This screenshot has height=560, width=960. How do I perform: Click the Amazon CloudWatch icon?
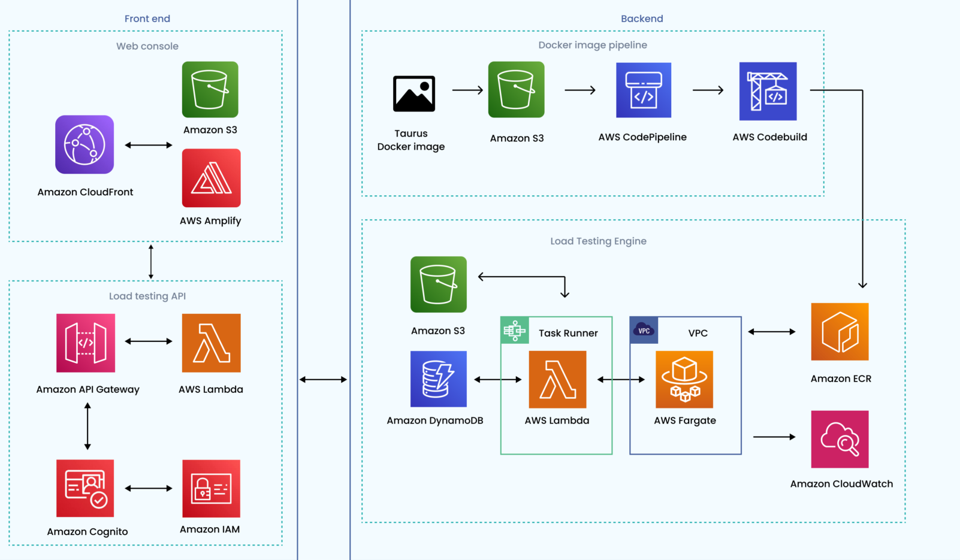[840, 439]
